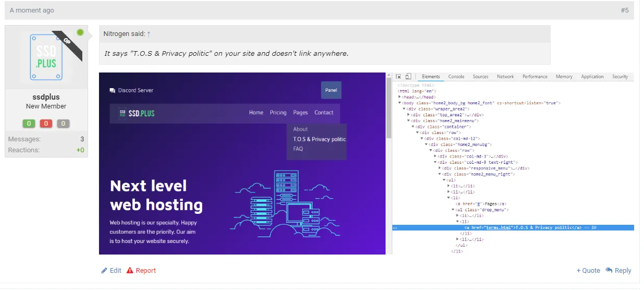
Task: Switch to the Performance tab
Action: pyautogui.click(x=535, y=76)
